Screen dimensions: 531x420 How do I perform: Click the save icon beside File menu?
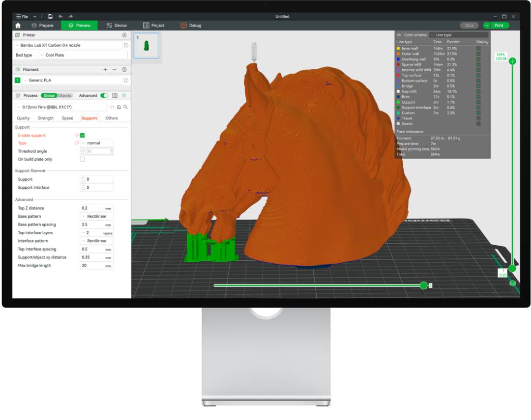[50, 16]
